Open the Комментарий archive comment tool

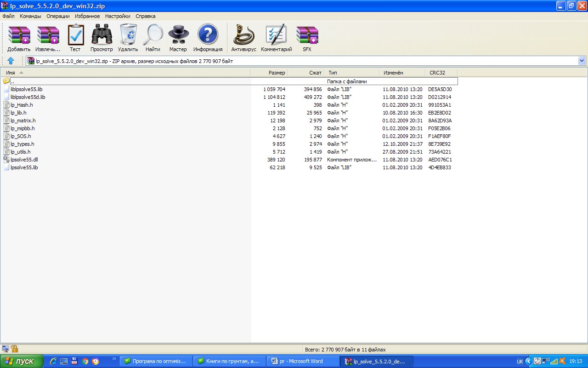click(x=277, y=38)
